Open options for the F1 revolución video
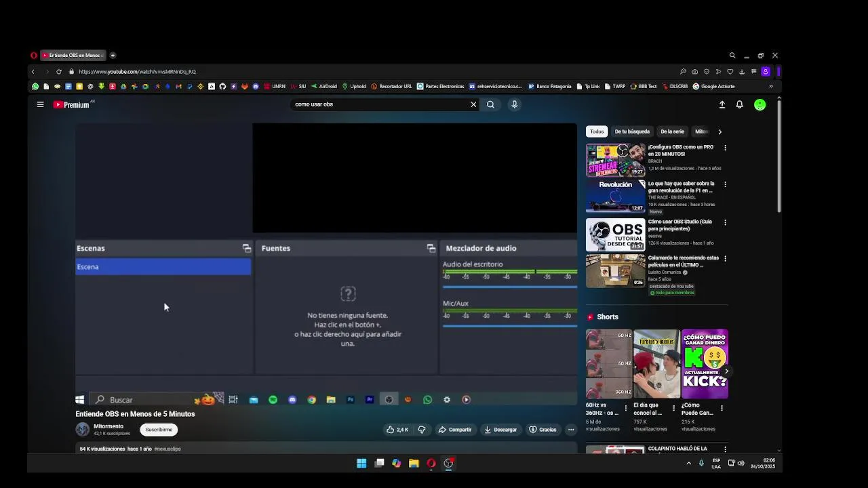The height and width of the screenshot is (488, 868). pos(725,184)
